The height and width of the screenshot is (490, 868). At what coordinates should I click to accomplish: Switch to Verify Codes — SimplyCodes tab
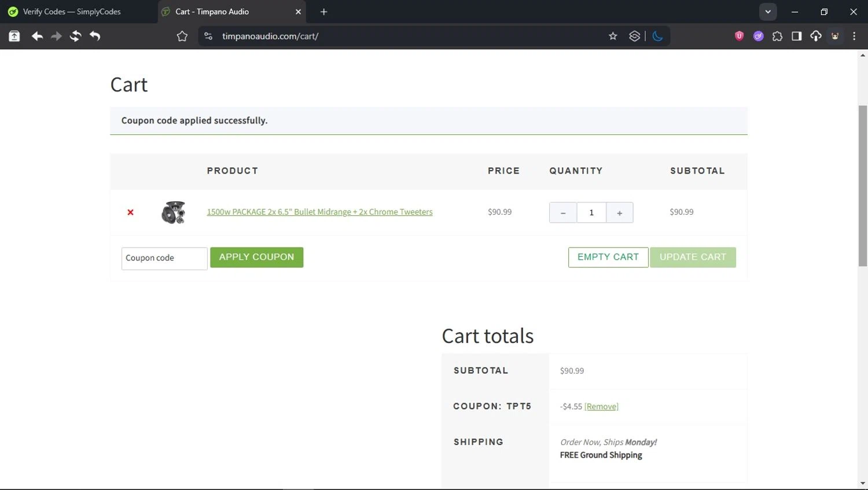tap(72, 12)
